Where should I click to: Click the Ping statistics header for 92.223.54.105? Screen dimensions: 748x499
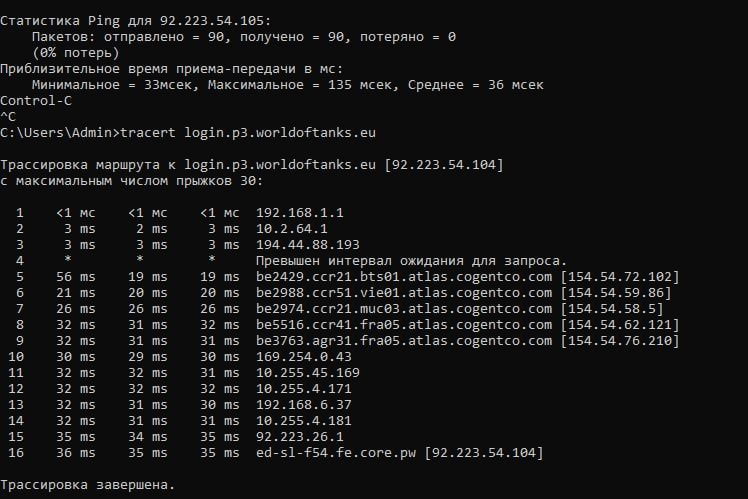135,21
